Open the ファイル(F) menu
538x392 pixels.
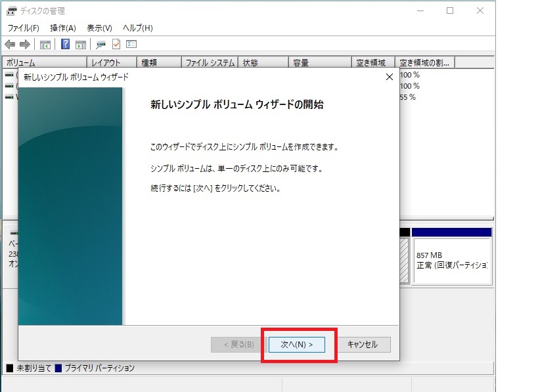[x=24, y=28]
